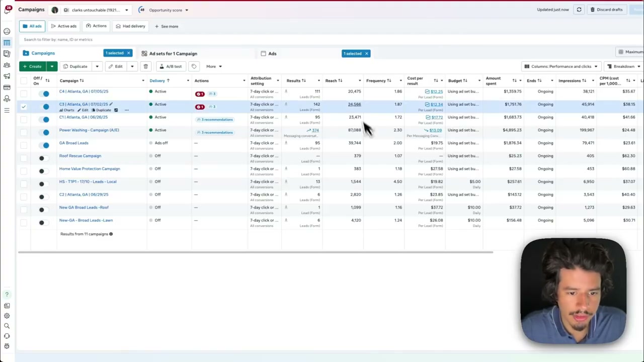644x362 pixels.
Task: Click the A/B test button
Action: click(x=171, y=66)
